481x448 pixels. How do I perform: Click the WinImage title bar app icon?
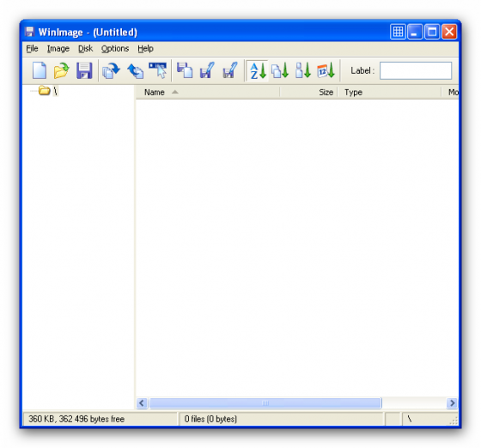[x=29, y=32]
